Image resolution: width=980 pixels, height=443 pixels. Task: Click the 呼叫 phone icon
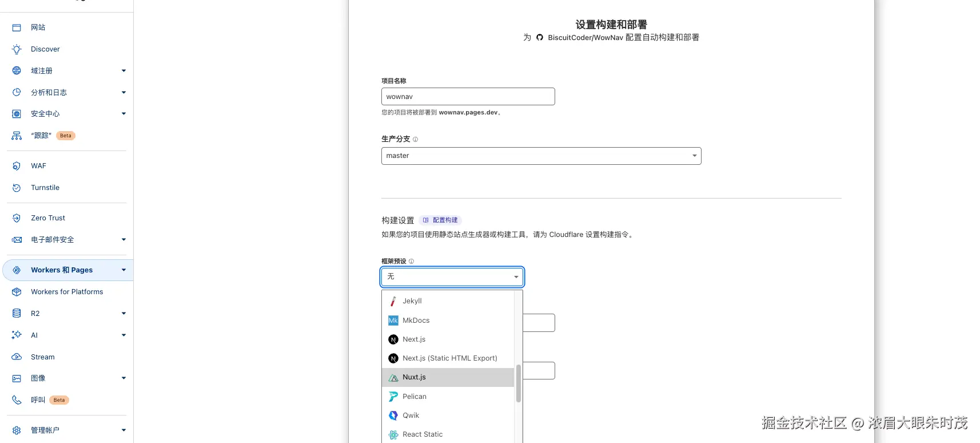click(x=17, y=400)
